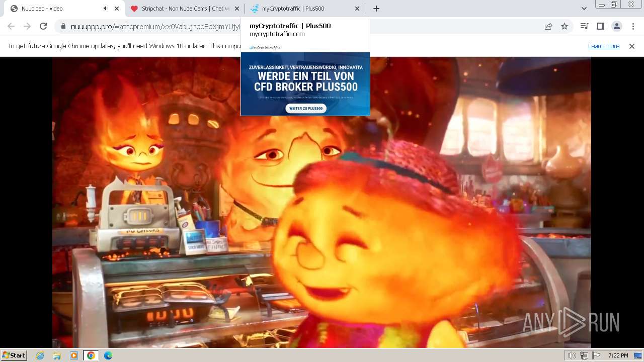The width and height of the screenshot is (644, 362).
Task: Open the Chrome profile icon
Action: point(616,26)
